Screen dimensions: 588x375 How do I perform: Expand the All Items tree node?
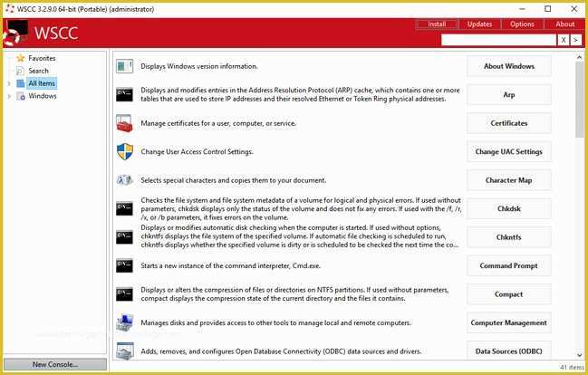(x=9, y=83)
